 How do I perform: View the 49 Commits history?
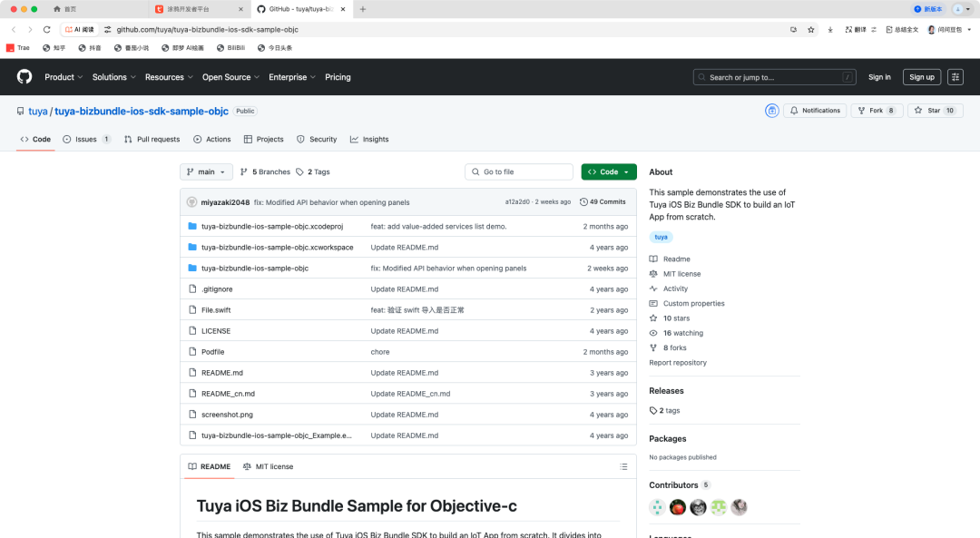603,201
